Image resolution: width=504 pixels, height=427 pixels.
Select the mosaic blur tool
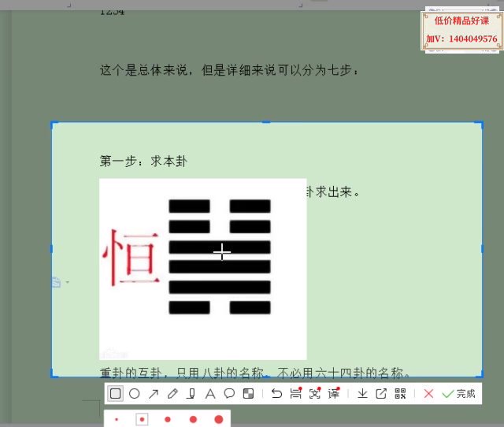[x=248, y=394]
